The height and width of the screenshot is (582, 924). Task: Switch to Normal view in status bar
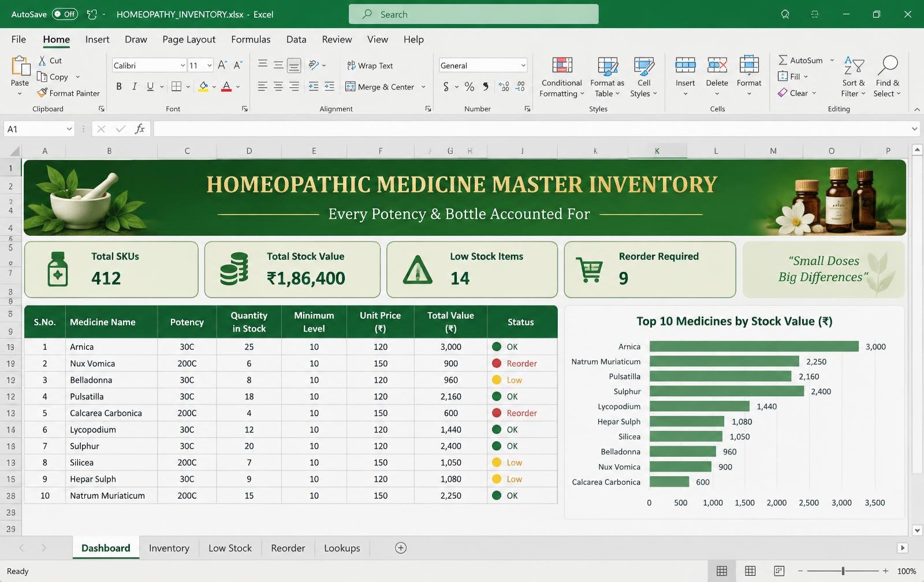click(722, 571)
